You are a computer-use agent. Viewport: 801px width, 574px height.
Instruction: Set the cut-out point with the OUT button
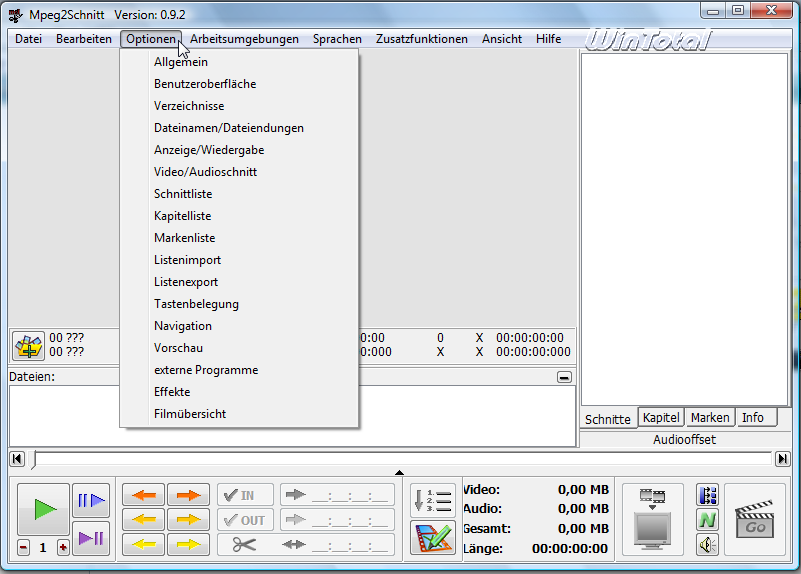[x=246, y=520]
